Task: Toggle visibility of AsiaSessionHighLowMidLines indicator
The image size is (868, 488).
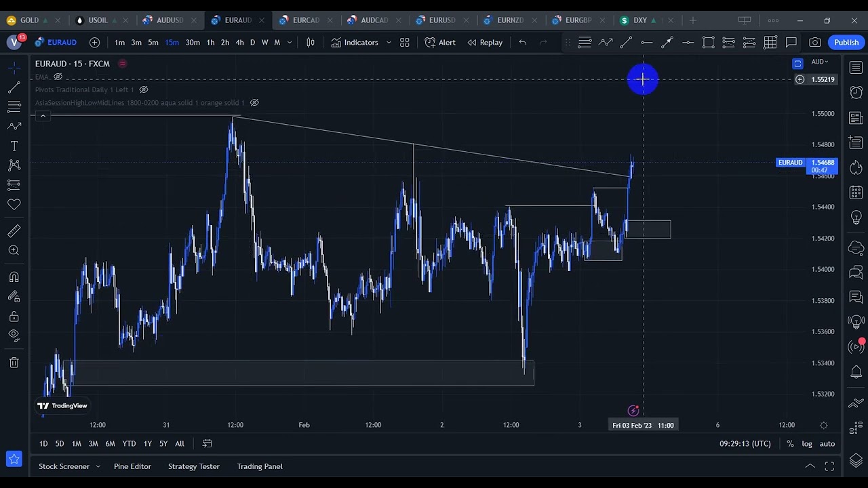Action: coord(254,103)
